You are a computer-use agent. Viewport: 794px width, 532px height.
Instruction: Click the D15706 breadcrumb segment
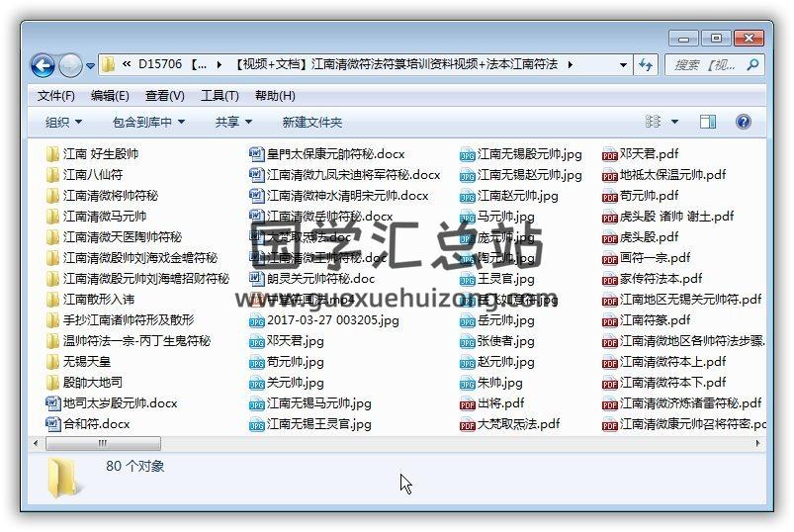tap(172, 64)
